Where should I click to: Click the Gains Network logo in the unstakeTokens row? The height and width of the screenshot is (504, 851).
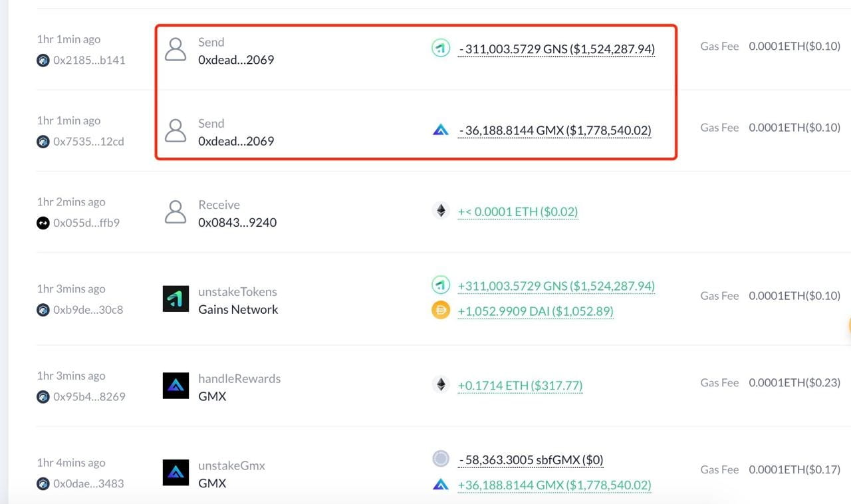(x=176, y=299)
